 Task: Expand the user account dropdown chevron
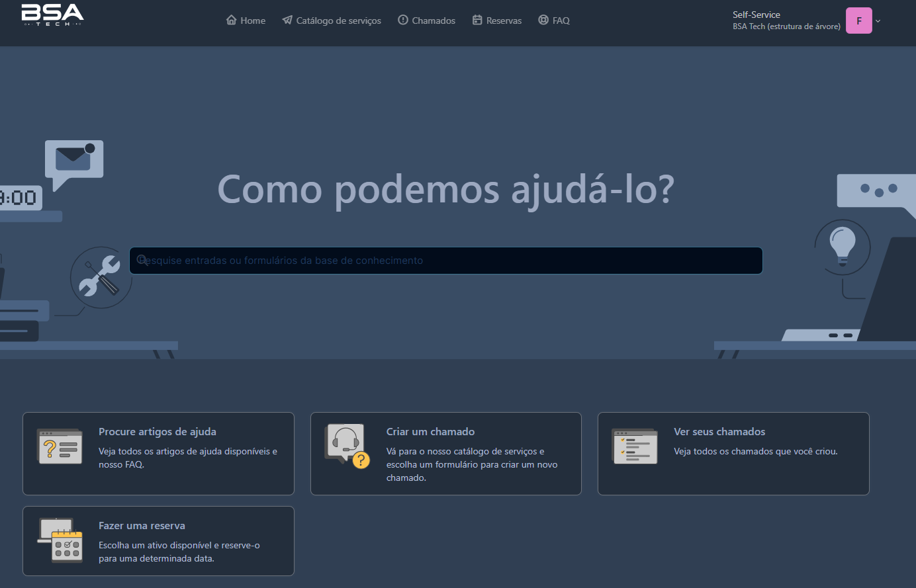[x=878, y=21]
